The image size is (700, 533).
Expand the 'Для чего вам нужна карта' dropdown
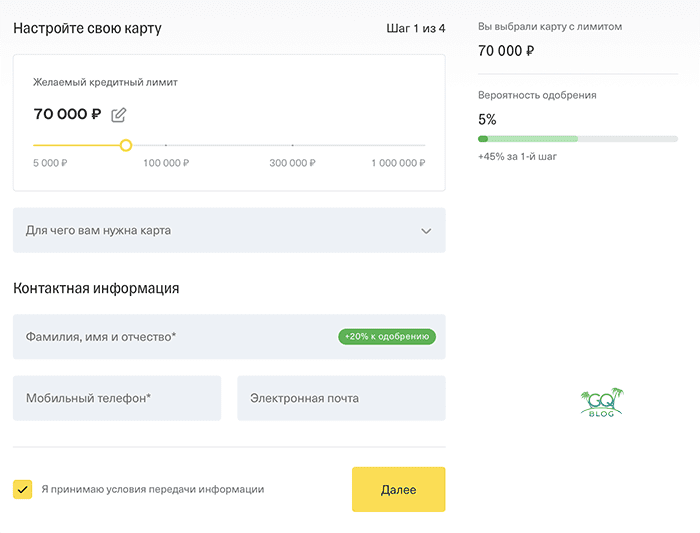(229, 230)
